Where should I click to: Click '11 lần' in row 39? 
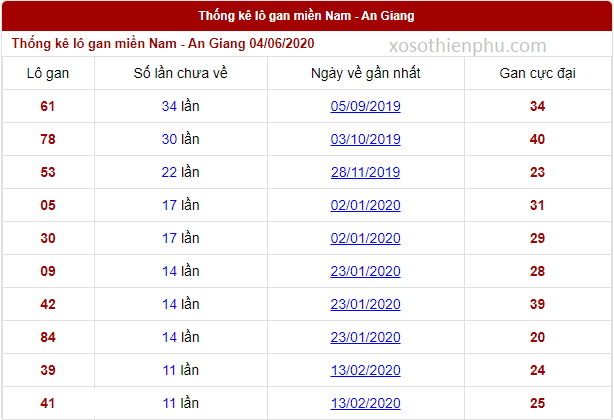181,370
